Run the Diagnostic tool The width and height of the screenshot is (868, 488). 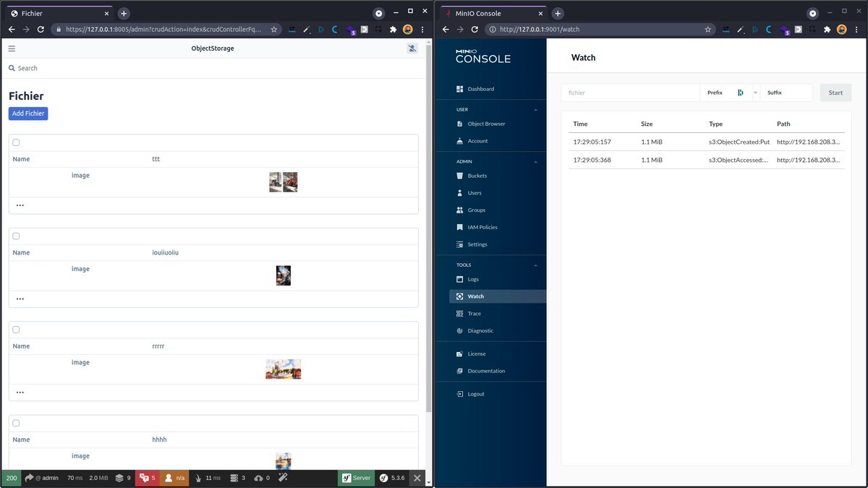point(480,330)
